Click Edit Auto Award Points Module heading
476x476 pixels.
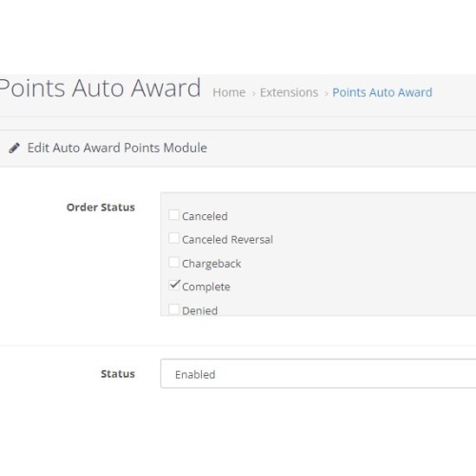(x=117, y=148)
